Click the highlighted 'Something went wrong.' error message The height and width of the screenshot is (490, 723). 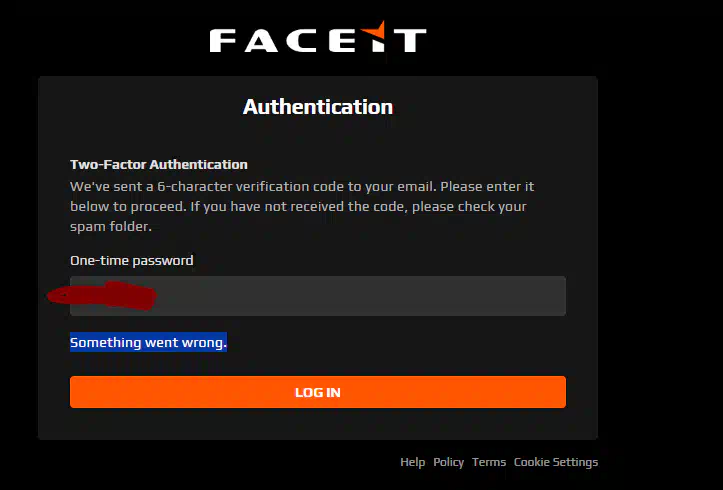(x=148, y=343)
